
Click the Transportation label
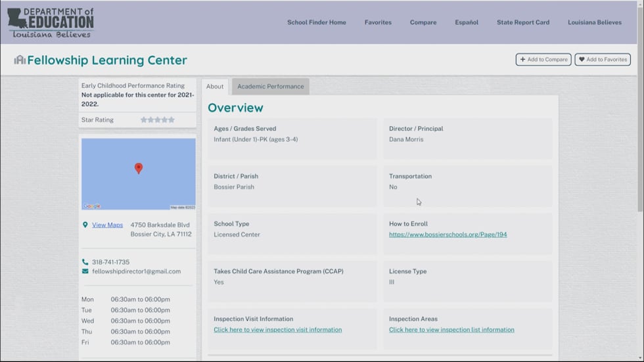pos(410,176)
